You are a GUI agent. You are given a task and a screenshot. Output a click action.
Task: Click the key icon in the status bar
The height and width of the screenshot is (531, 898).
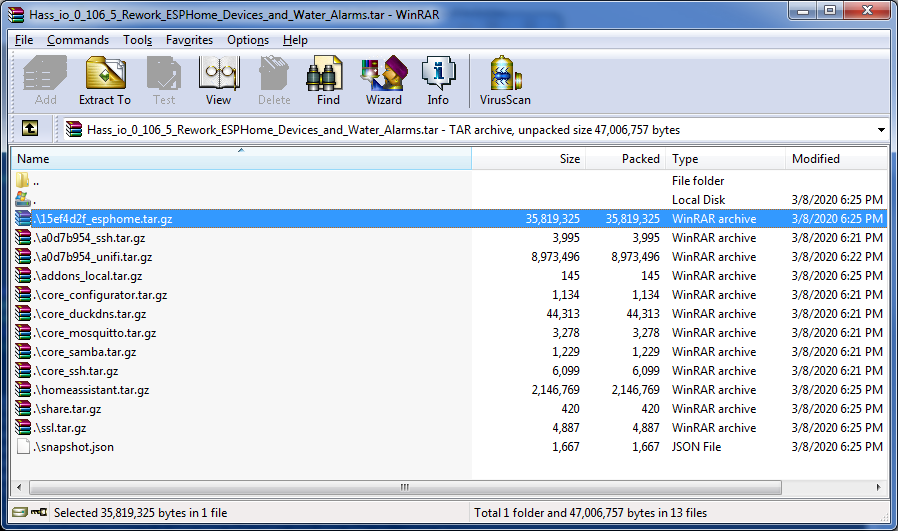tap(39, 512)
